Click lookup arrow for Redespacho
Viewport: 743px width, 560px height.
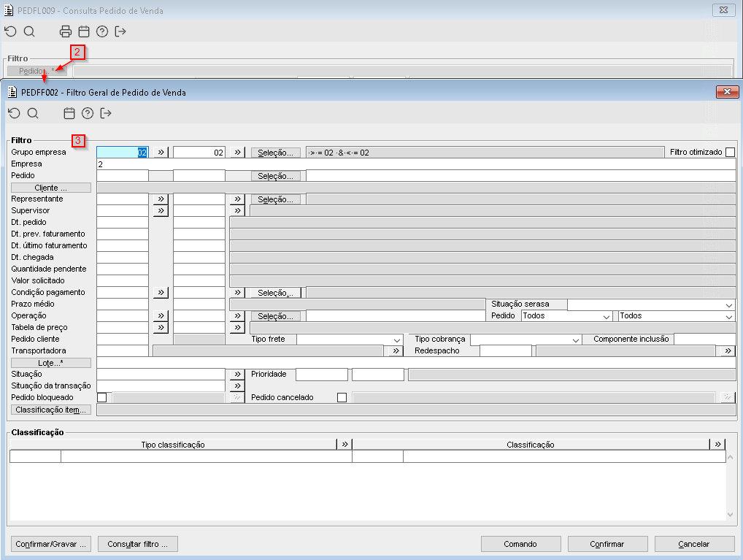728,351
